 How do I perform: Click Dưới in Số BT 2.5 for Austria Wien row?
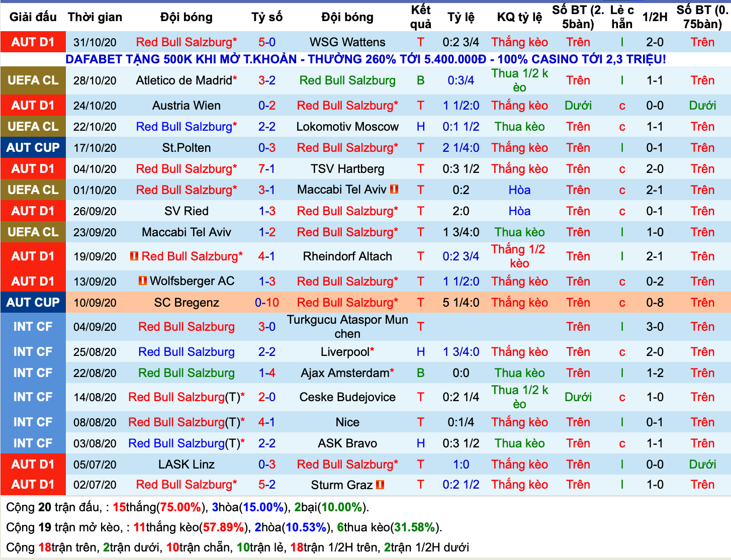tap(578, 106)
